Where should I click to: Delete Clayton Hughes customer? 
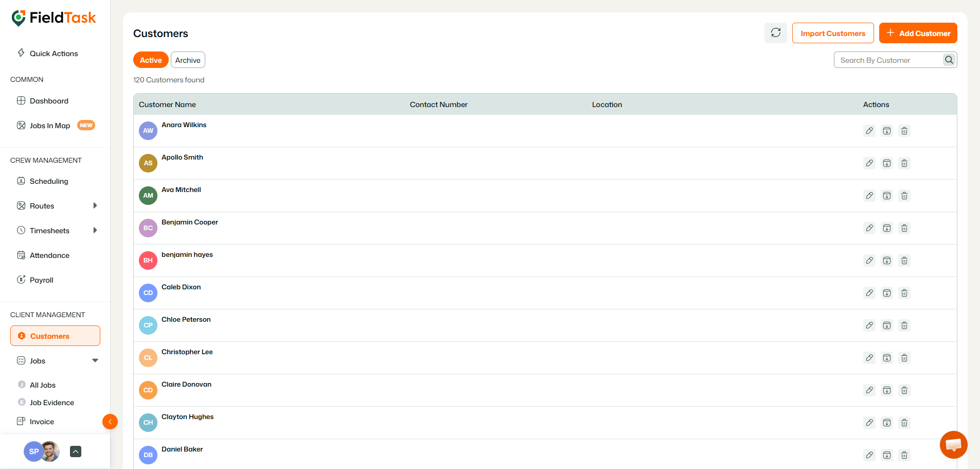click(904, 423)
